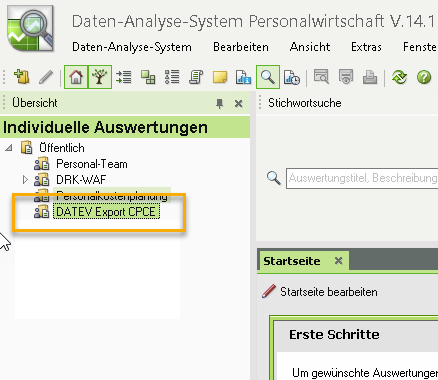
Task: Pin the Übersicht panel
Action: (219, 104)
